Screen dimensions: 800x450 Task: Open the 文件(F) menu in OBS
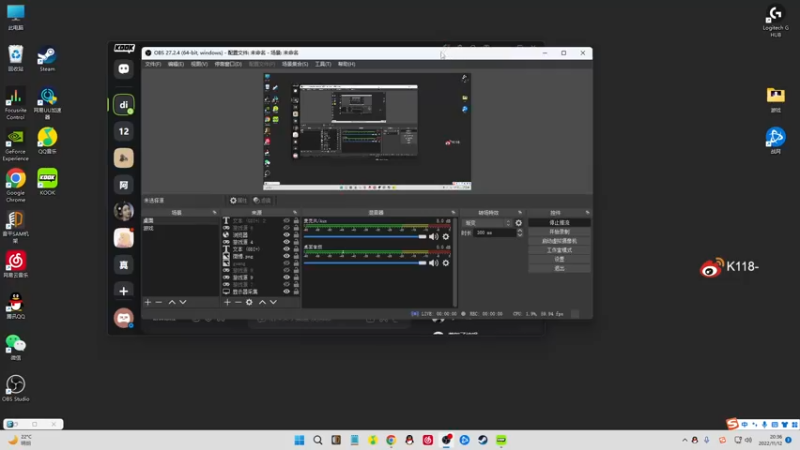(153, 64)
